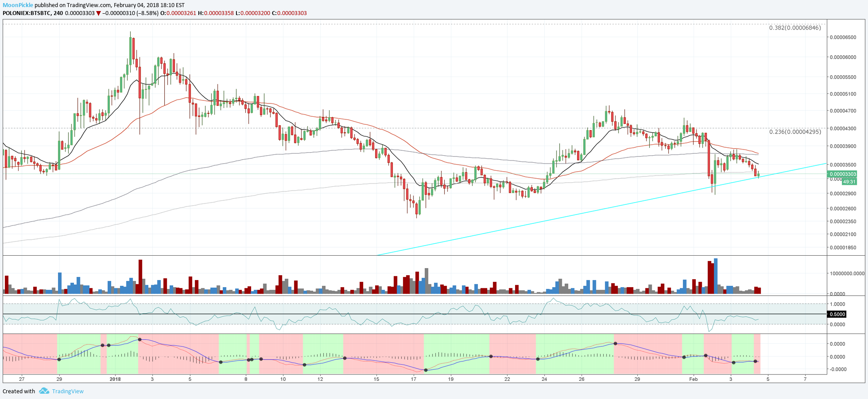Open the MoonPickle author profile link

[18, 5]
